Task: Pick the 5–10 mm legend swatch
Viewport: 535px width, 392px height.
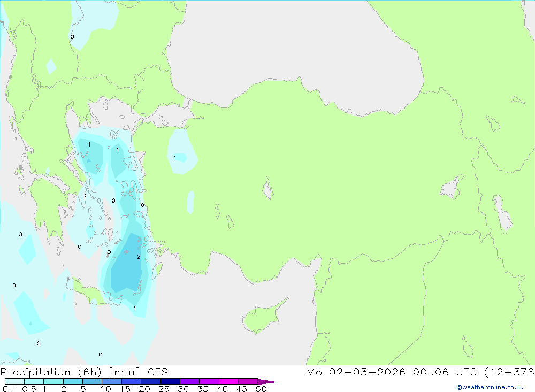Action: pos(92,381)
